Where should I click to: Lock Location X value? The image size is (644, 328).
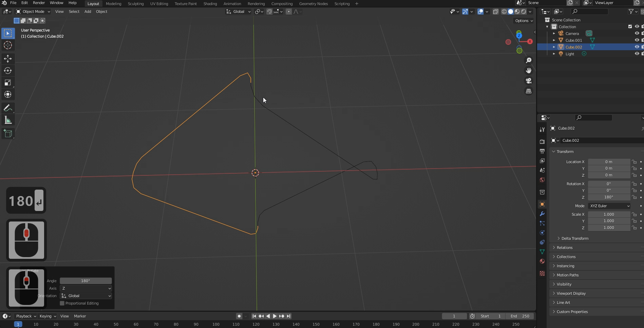tap(634, 162)
